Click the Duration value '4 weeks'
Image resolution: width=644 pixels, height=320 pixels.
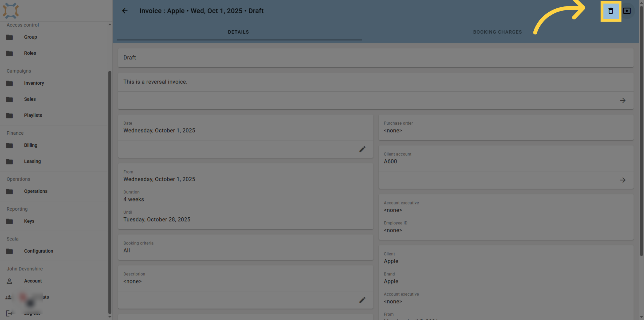point(134,199)
